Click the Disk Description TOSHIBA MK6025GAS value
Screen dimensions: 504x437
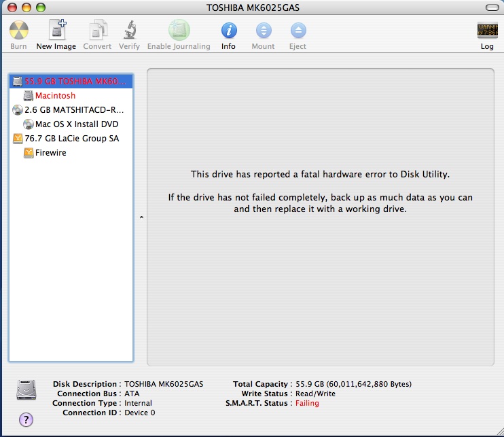pos(164,384)
